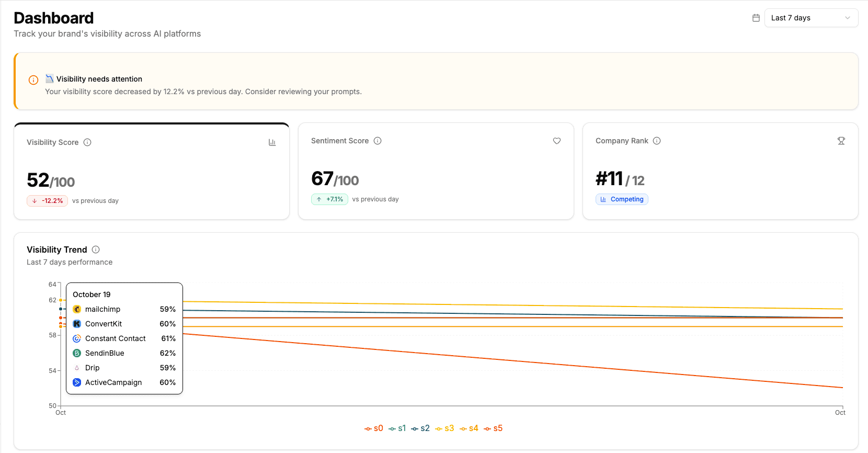Toggle the s4 series in chart legend
868x453 pixels.
pyautogui.click(x=469, y=428)
